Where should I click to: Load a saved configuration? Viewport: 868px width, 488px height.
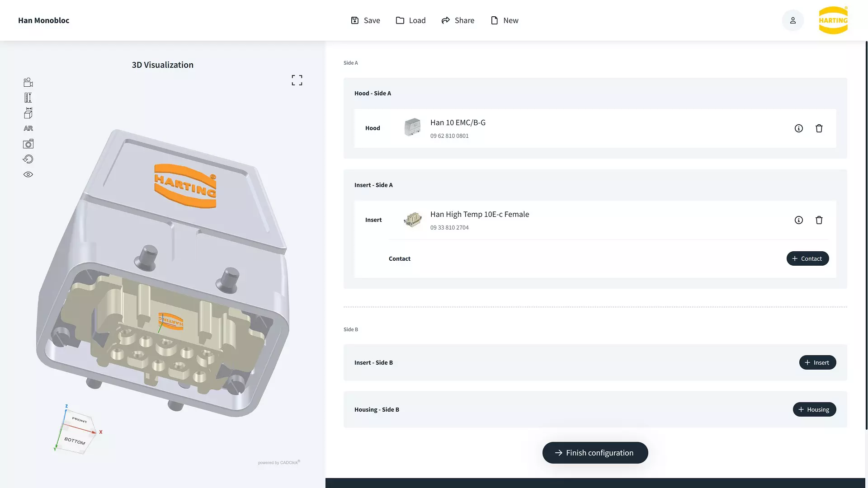tap(410, 20)
